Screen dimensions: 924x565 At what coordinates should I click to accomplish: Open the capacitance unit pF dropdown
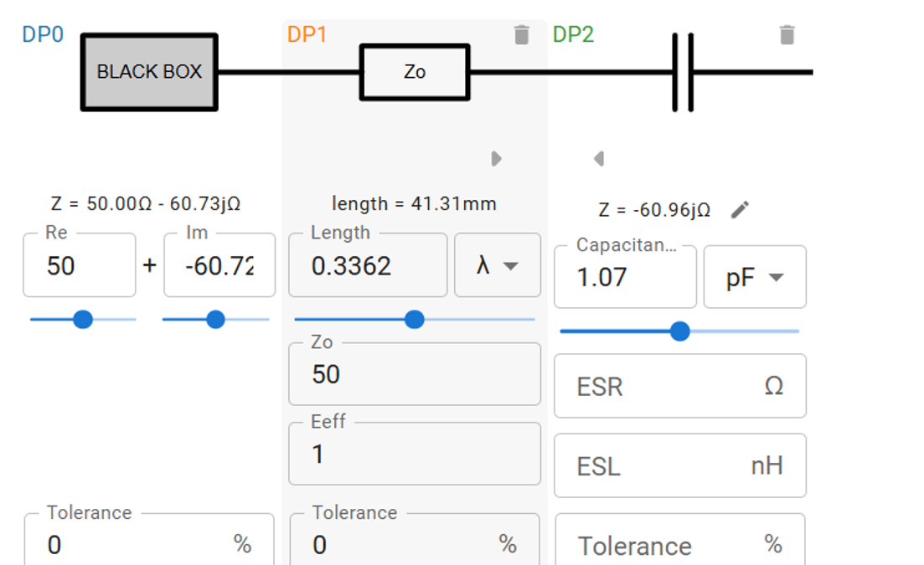point(755,278)
